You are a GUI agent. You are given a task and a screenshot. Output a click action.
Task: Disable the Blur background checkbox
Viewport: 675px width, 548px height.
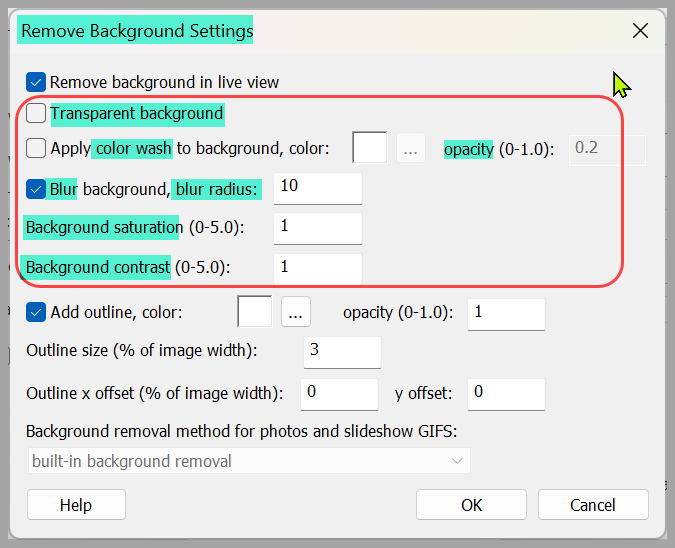click(x=36, y=189)
